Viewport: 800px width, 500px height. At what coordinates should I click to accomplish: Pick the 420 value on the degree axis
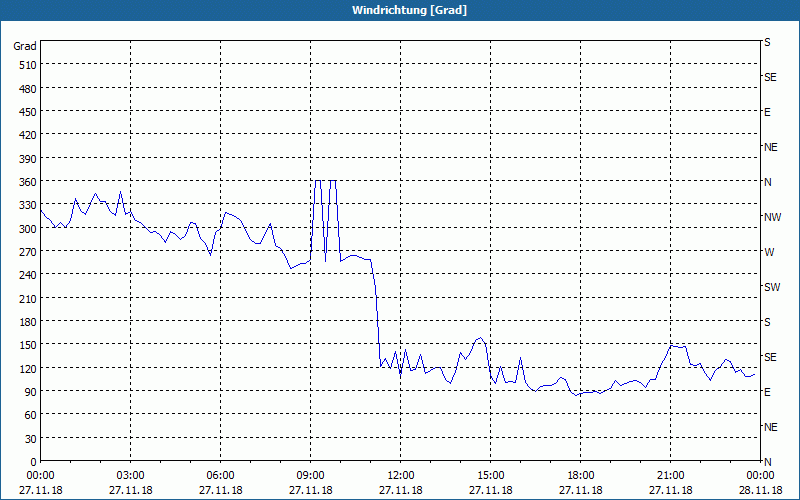click(x=29, y=135)
